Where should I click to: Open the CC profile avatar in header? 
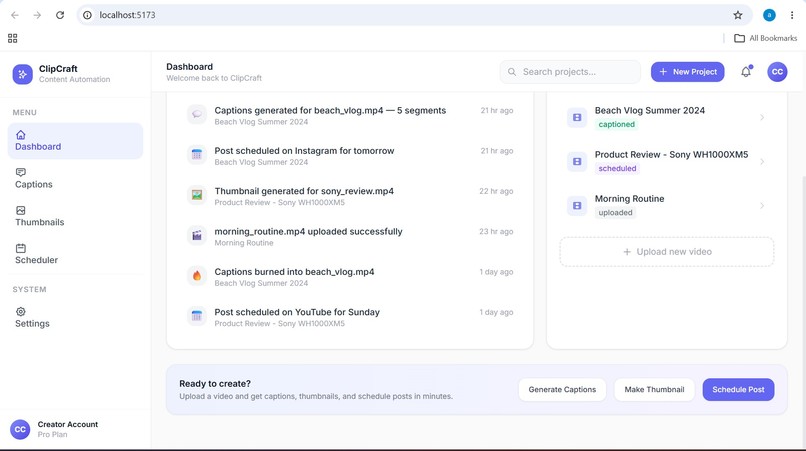(x=777, y=72)
